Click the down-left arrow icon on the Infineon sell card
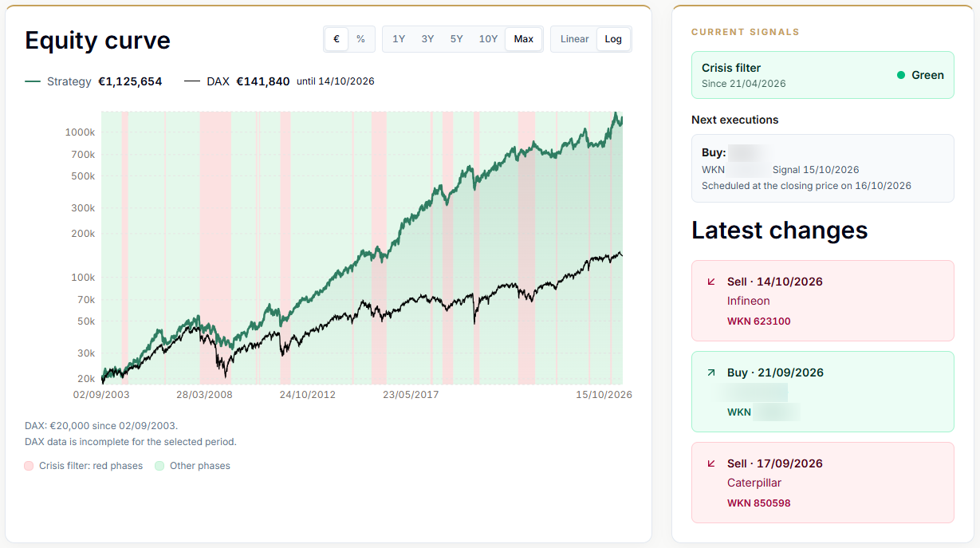Screen dimensions: 980x548 tap(711, 282)
